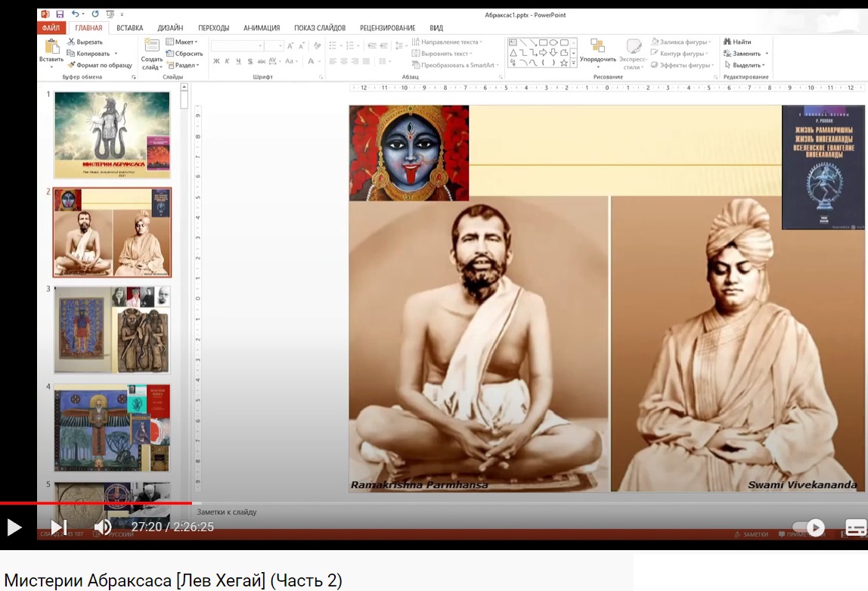This screenshot has width=868, height=591.
Task: Open the Выделить select dropdown
Action: point(745,65)
